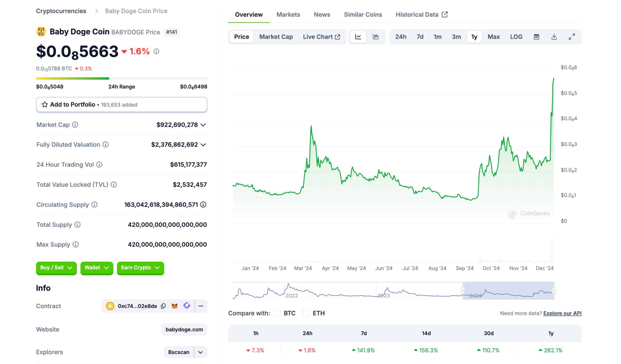Click right handle of chart range navigator

point(554,291)
